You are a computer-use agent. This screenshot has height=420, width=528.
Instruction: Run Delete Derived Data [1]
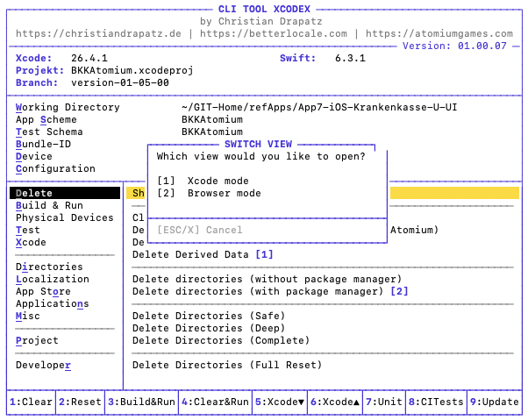click(x=203, y=255)
